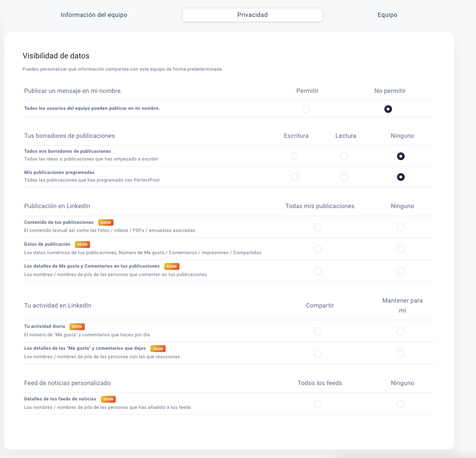
Task: Switch to the Información del equipo tab
Action: click(94, 15)
